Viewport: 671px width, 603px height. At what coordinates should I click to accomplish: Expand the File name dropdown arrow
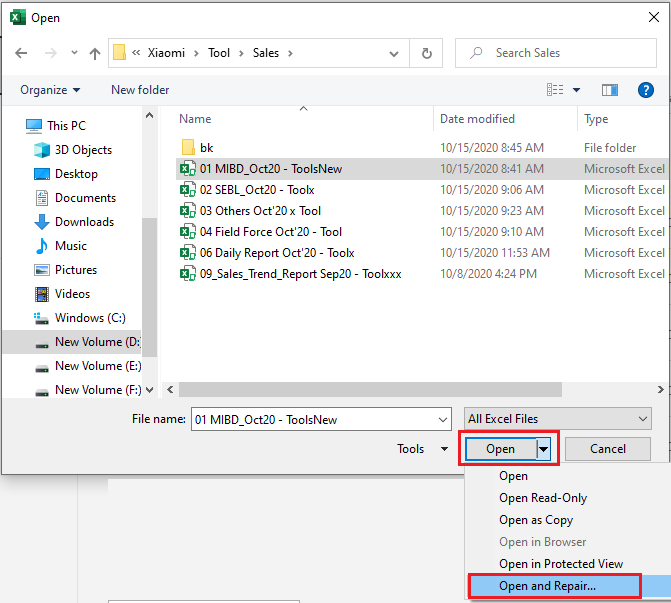443,419
